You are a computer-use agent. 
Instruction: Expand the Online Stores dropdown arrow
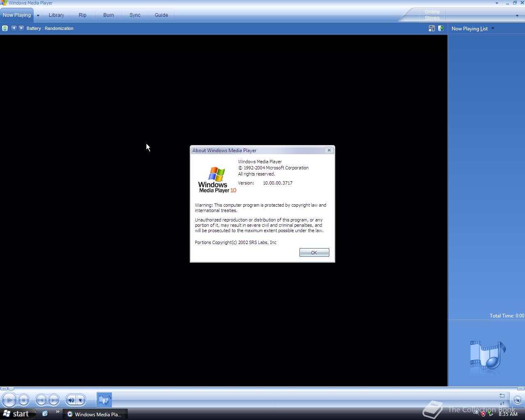click(517, 16)
